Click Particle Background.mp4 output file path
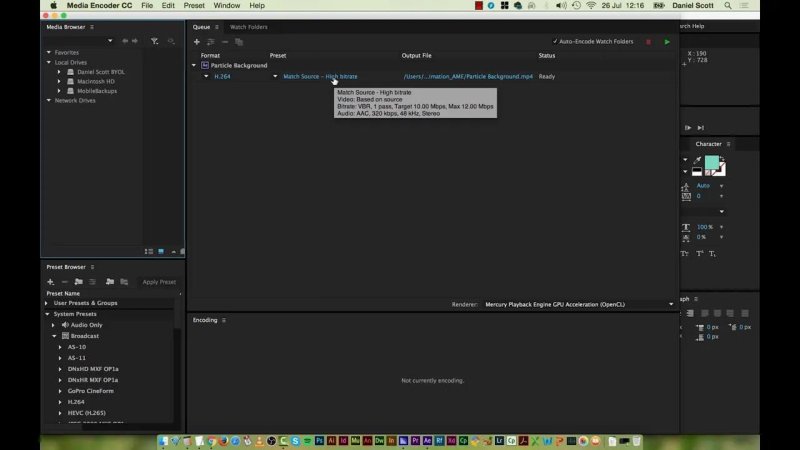Viewport: 800px width, 450px height. pos(468,77)
